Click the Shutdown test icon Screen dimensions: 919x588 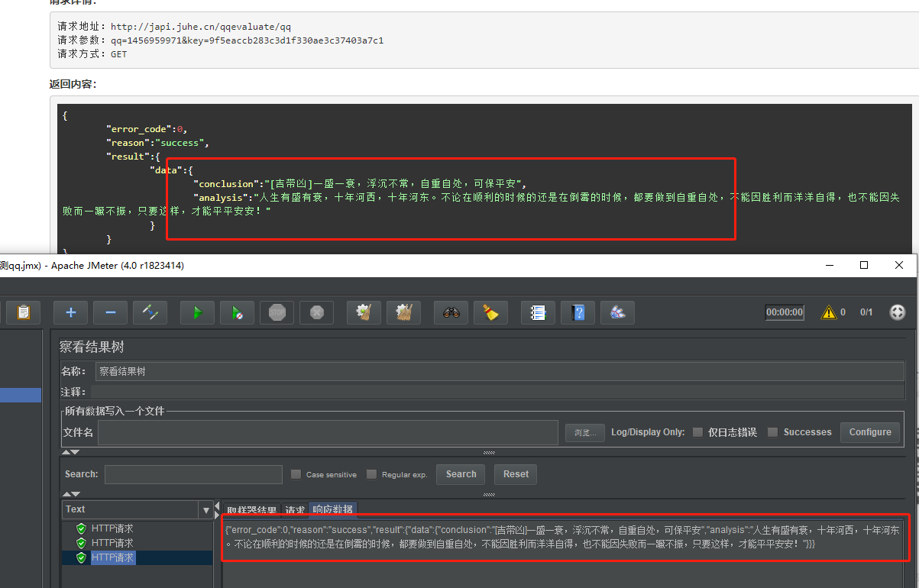[317, 312]
